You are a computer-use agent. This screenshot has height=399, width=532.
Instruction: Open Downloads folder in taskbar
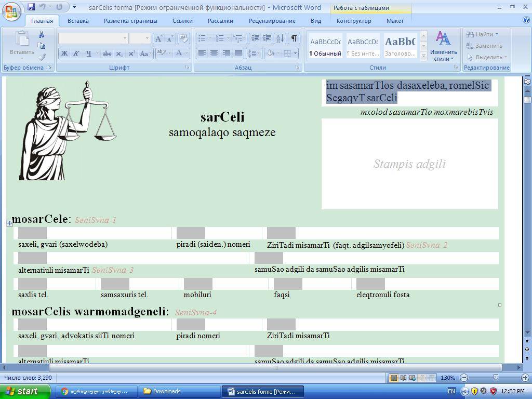(x=179, y=392)
